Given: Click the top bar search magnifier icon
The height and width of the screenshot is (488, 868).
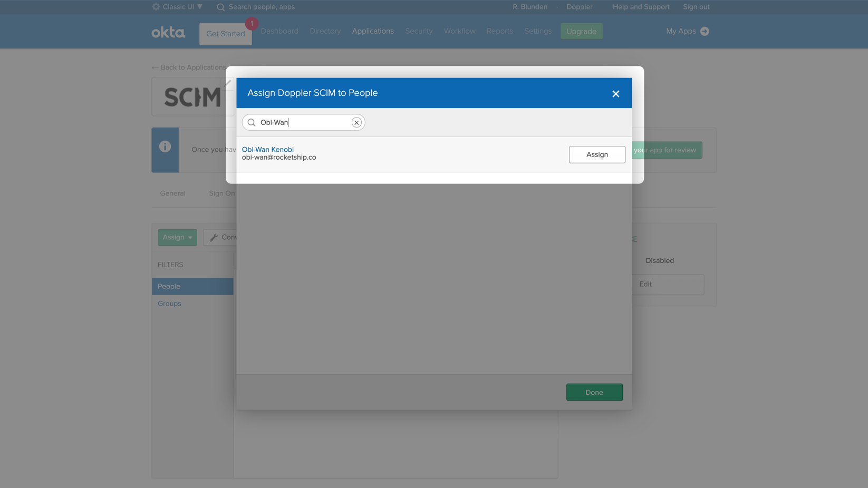Looking at the screenshot, I should click(x=220, y=7).
